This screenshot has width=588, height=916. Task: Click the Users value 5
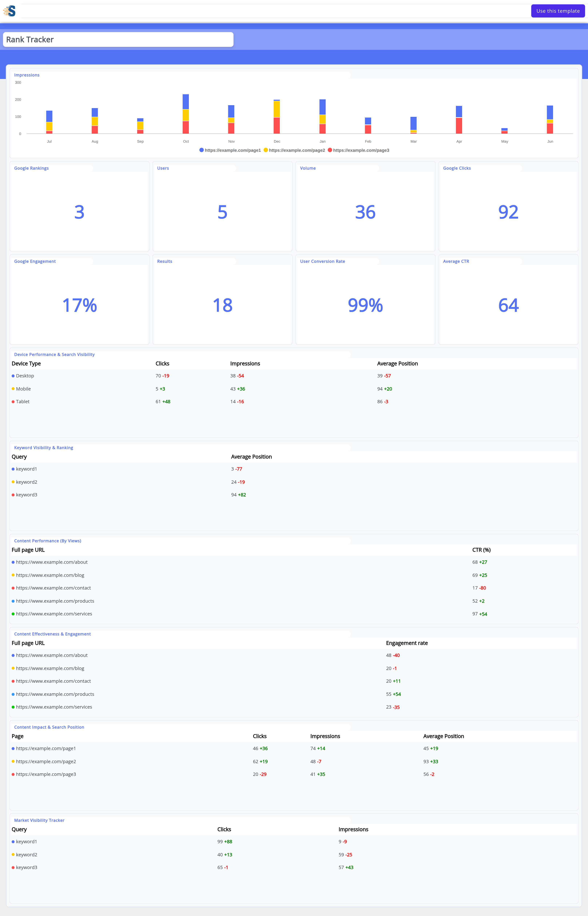tap(222, 212)
